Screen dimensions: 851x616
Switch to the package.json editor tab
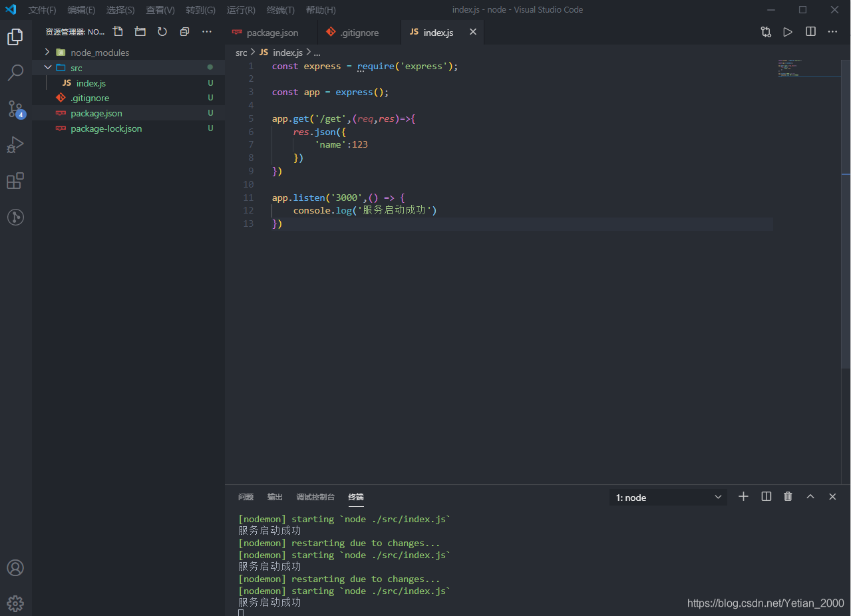pyautogui.click(x=271, y=32)
